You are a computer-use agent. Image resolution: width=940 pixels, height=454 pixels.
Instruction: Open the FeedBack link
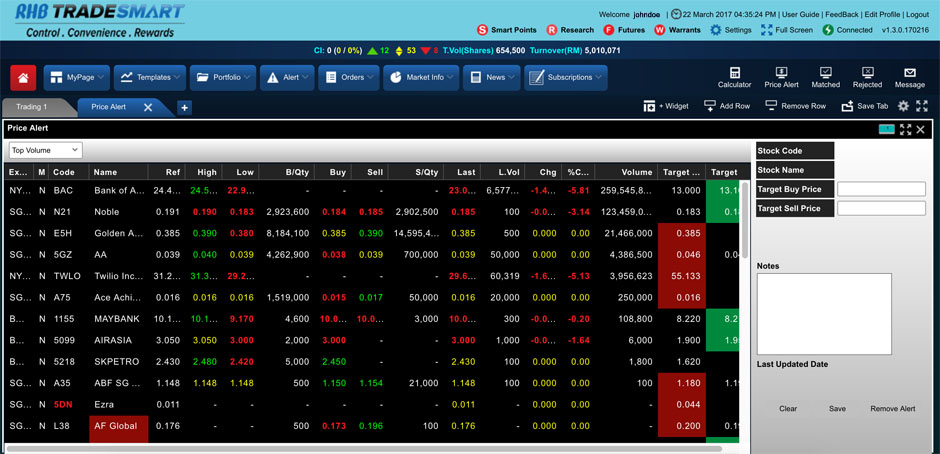[842, 14]
